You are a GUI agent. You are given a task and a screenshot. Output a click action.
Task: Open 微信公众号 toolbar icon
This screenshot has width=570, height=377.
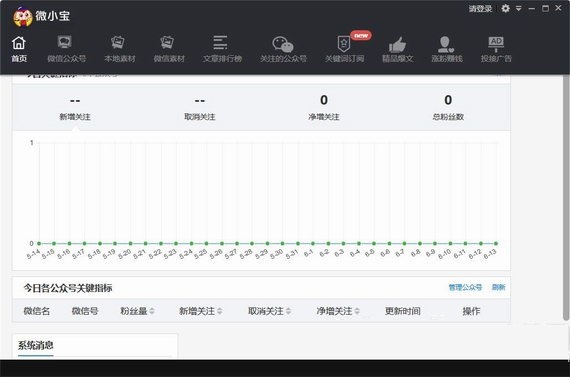click(65, 42)
